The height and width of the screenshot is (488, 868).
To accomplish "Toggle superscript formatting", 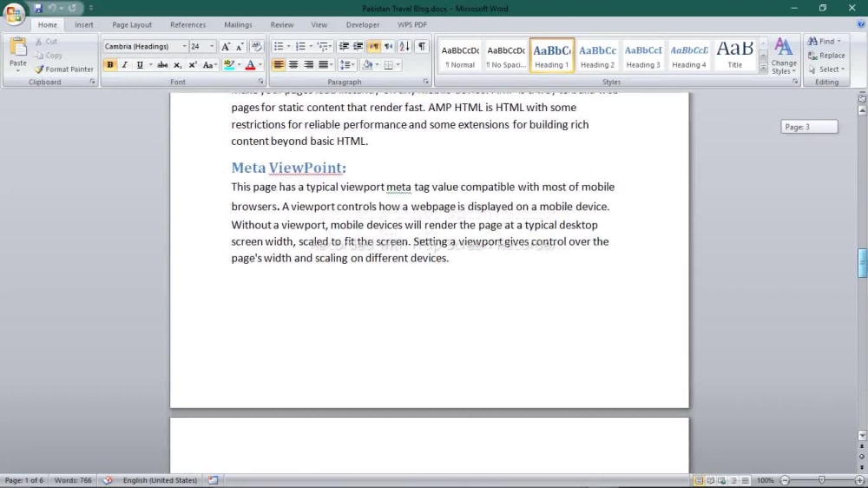I will point(192,65).
